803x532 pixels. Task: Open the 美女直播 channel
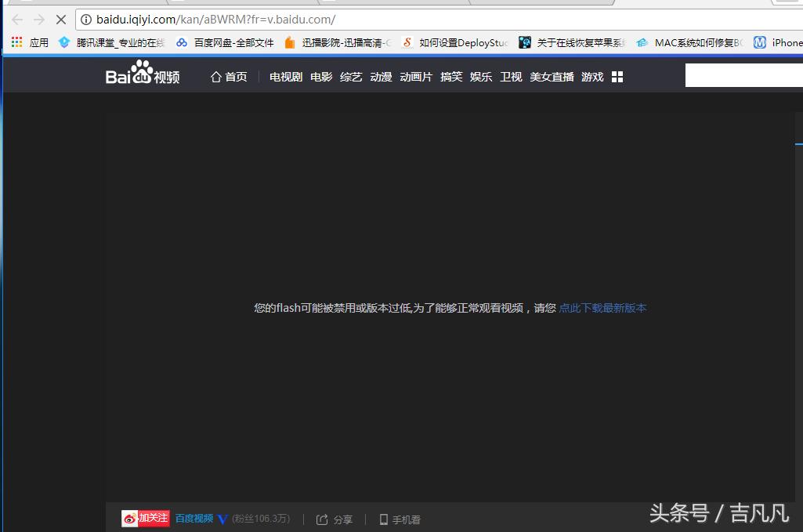(551, 76)
